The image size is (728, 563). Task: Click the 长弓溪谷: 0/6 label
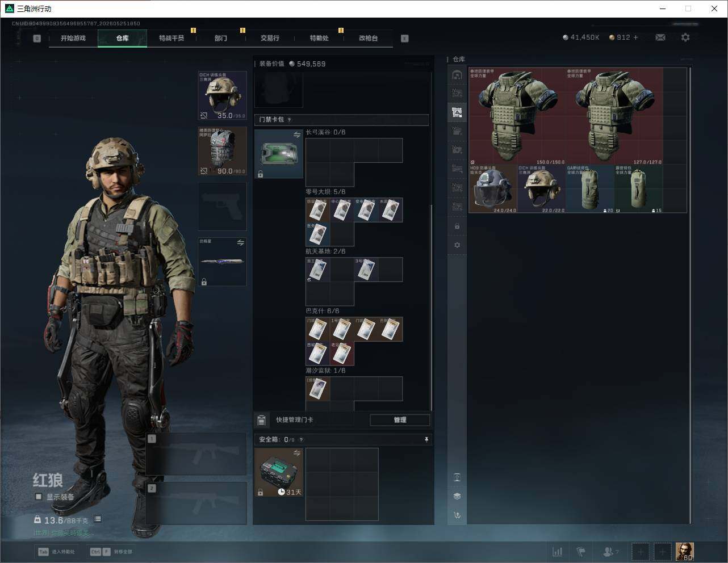point(325,132)
